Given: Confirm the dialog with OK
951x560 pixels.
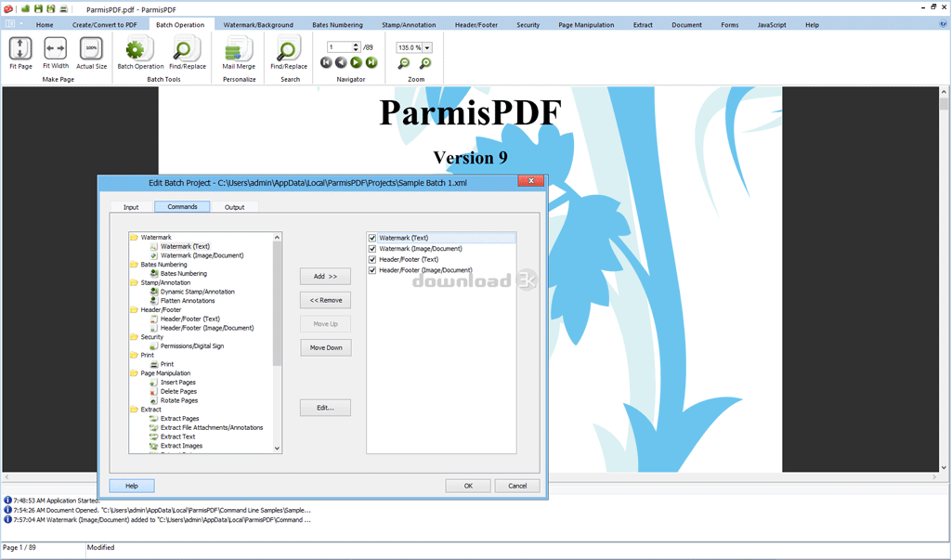Looking at the screenshot, I should (468, 486).
